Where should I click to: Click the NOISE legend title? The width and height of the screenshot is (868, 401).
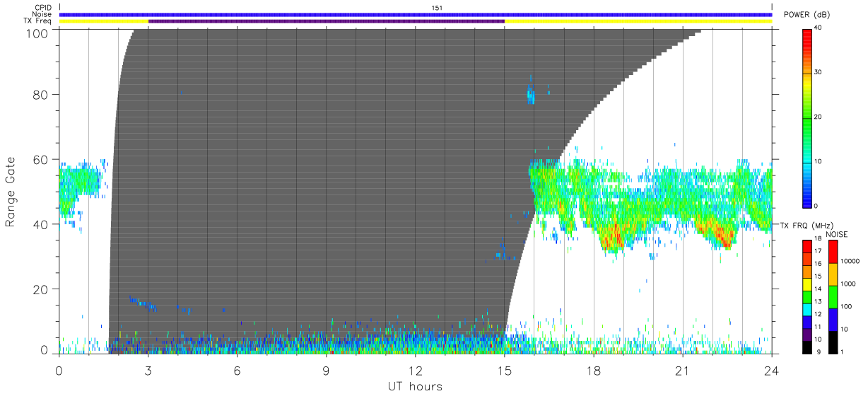click(838, 234)
